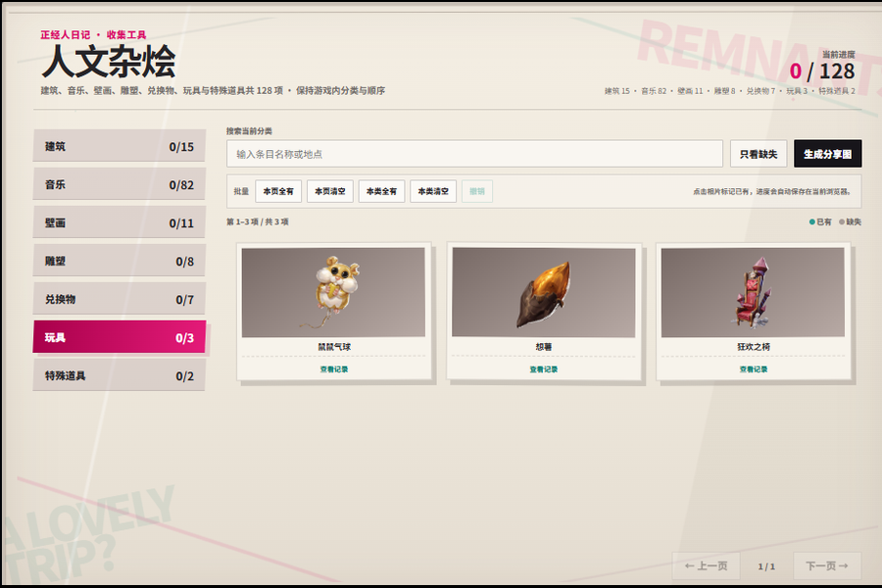
Task: Click the 人文杂烩 page title
Action: (x=109, y=62)
